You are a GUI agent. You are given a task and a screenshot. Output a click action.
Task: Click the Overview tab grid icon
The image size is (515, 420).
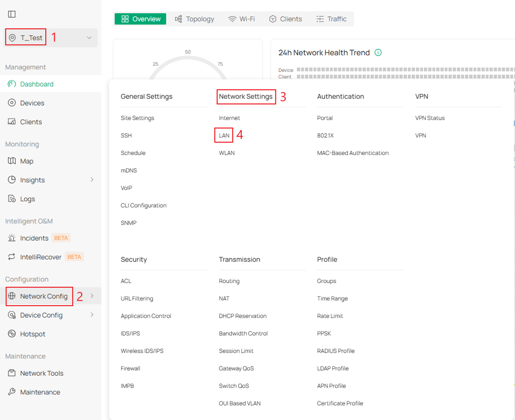click(x=125, y=19)
